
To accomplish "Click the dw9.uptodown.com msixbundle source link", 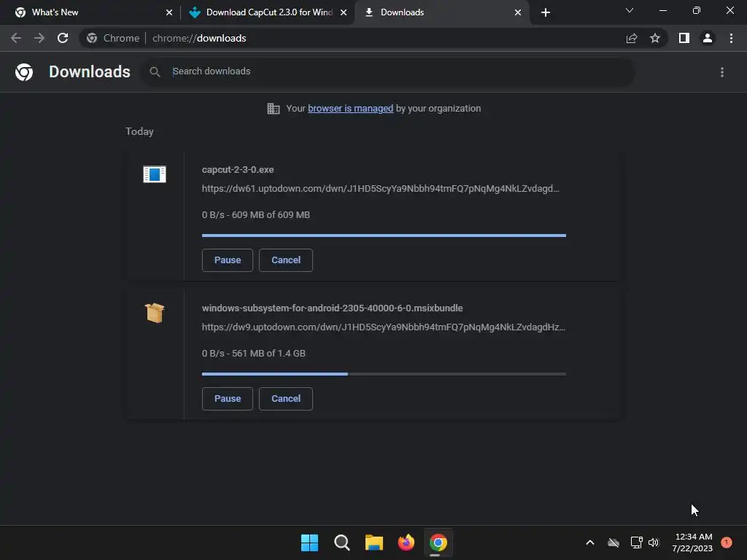I will tap(384, 327).
